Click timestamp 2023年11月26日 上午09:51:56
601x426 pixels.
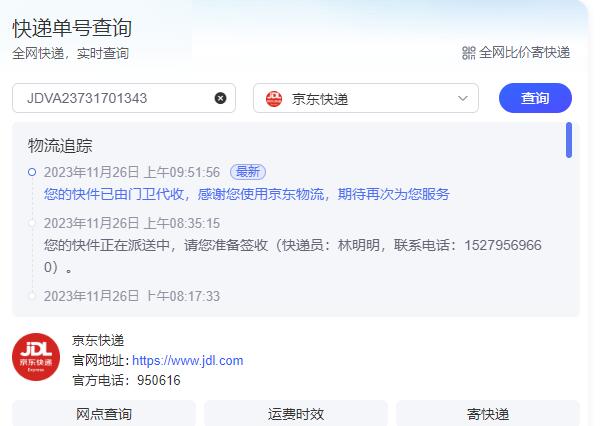(132, 172)
